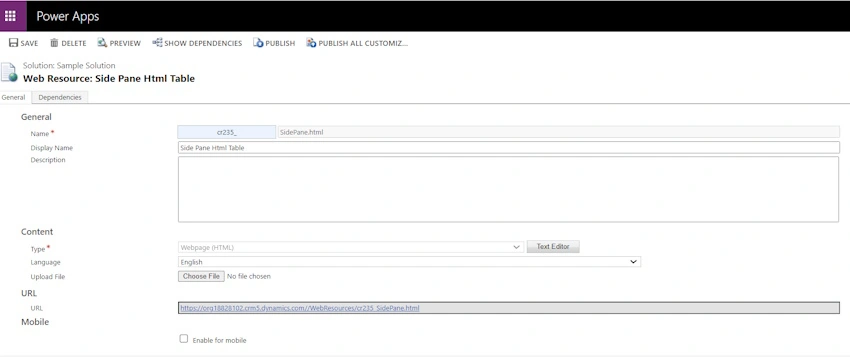Click the Power Apps title
Viewport: 850px width, 360px height.
point(68,16)
